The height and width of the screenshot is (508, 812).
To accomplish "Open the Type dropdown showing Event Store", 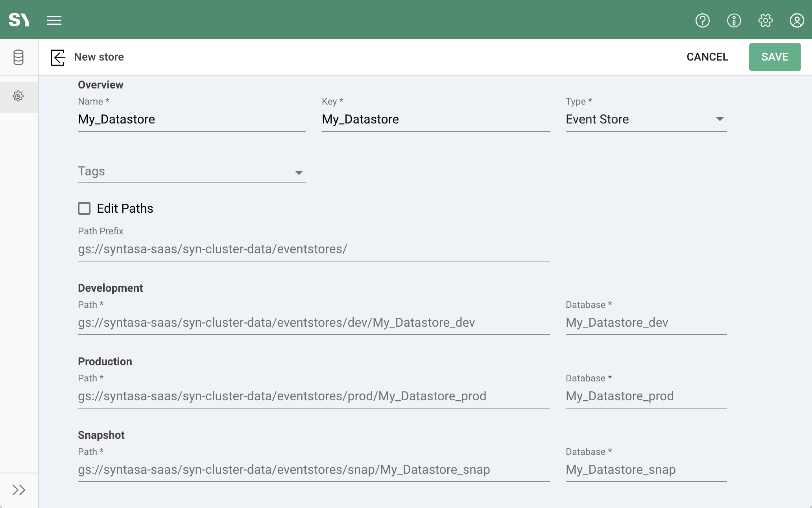I will tap(646, 120).
